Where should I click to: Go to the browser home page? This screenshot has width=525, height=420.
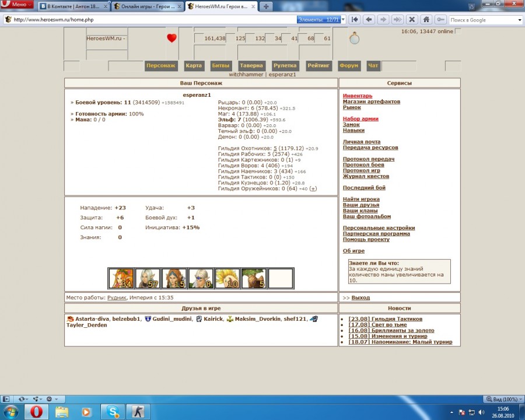tap(426, 20)
